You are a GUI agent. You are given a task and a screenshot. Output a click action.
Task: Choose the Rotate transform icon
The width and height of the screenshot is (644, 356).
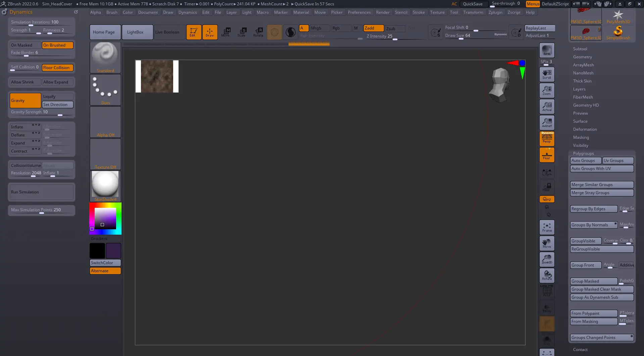[258, 32]
